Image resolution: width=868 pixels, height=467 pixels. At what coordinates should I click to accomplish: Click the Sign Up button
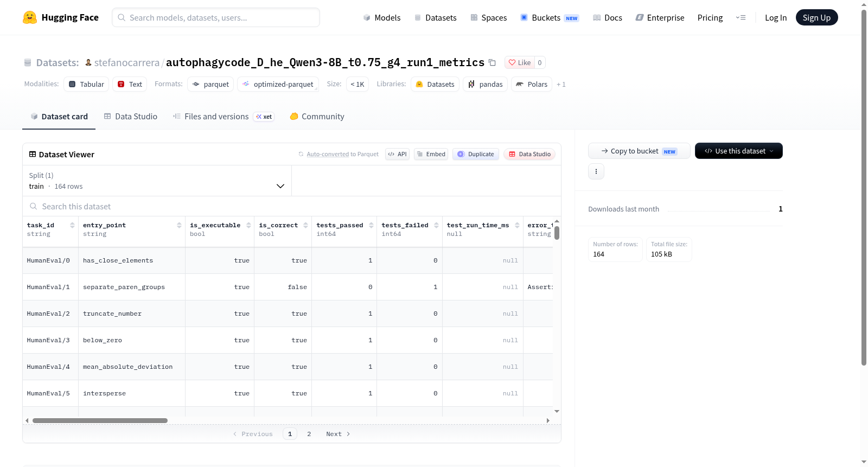point(816,17)
